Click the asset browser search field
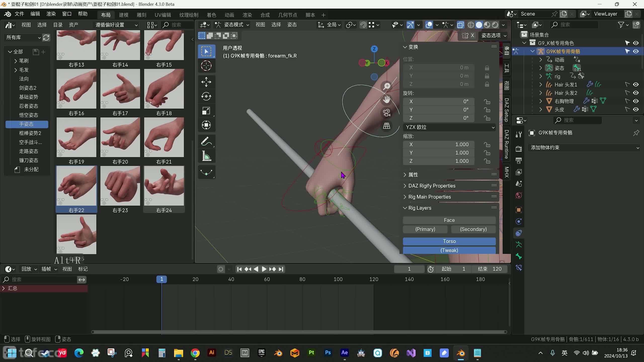Viewport: 644px width, 362px height. [177, 25]
